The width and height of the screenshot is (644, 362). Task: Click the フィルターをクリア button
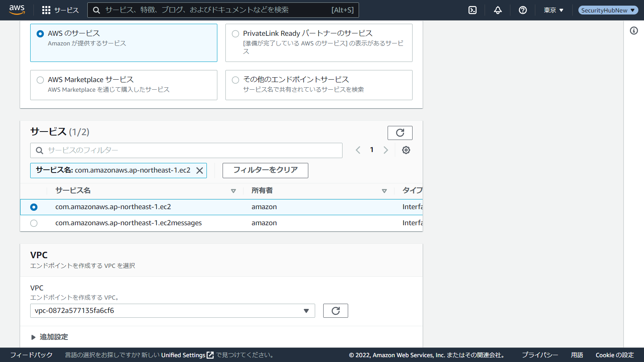pyautogui.click(x=265, y=170)
